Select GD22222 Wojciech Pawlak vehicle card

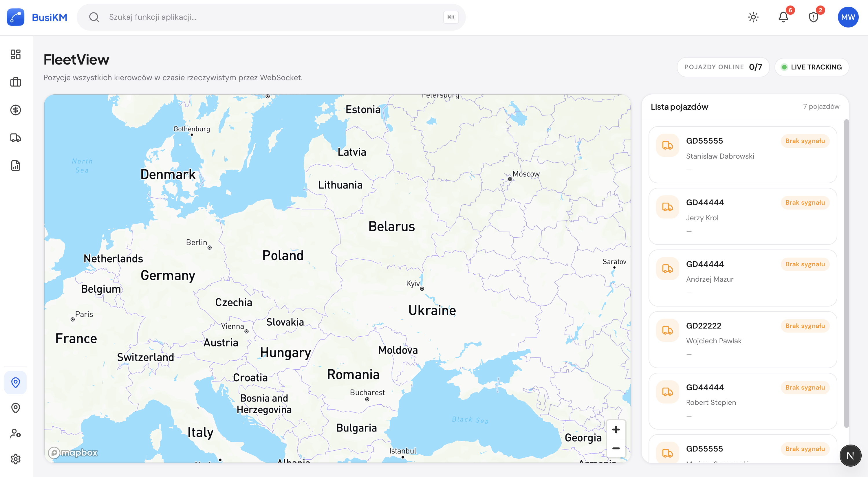743,340
